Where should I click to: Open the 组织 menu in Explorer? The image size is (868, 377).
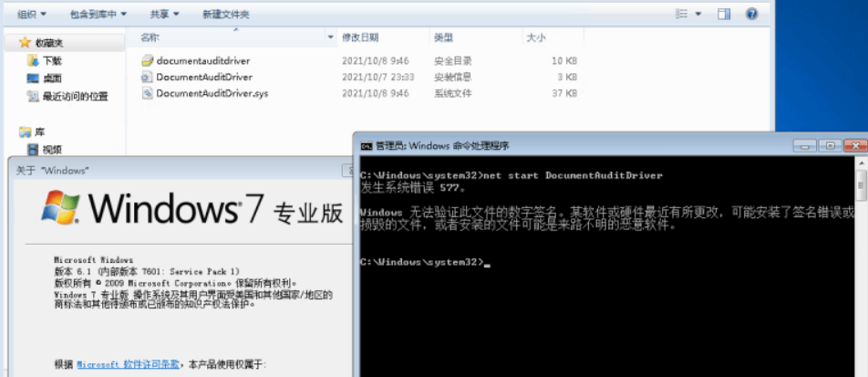(x=32, y=14)
